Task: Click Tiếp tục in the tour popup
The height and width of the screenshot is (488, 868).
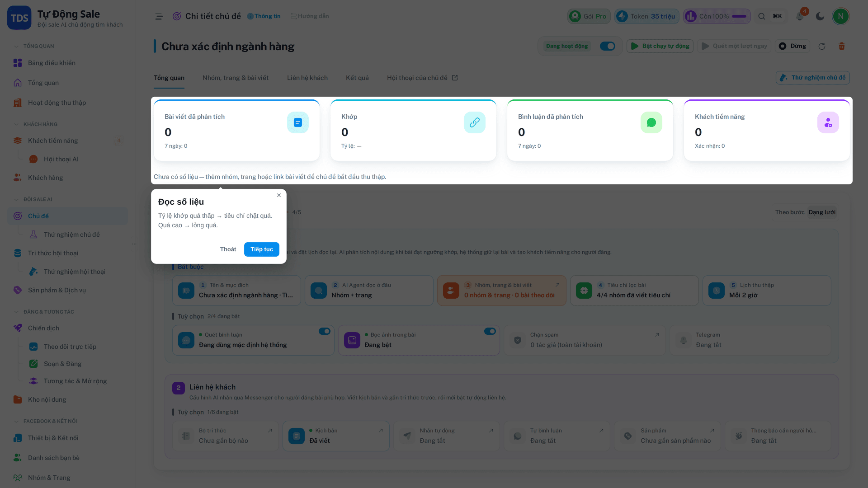Action: coord(262,249)
